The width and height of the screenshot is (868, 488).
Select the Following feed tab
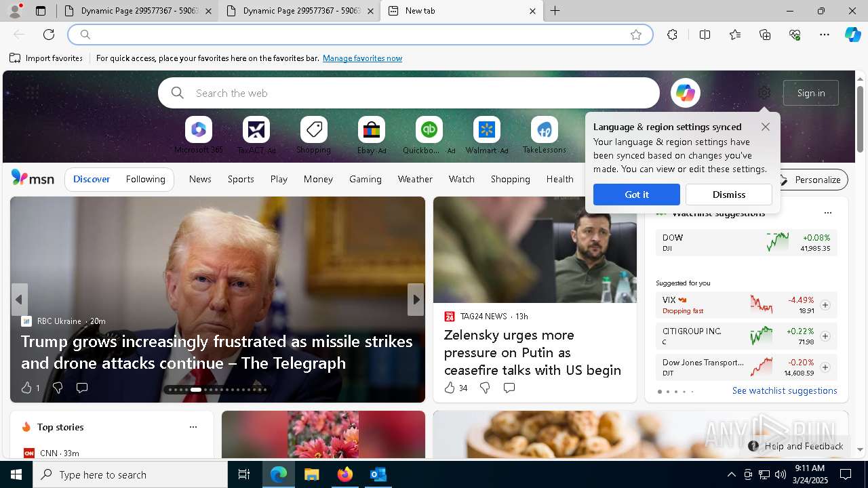click(146, 179)
